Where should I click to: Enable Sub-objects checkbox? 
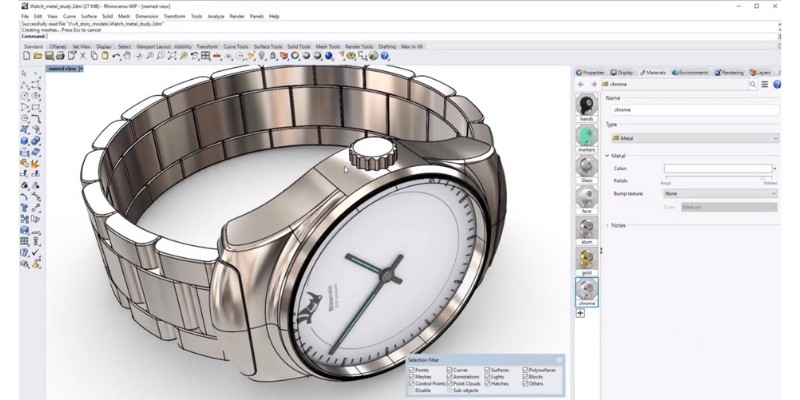450,390
